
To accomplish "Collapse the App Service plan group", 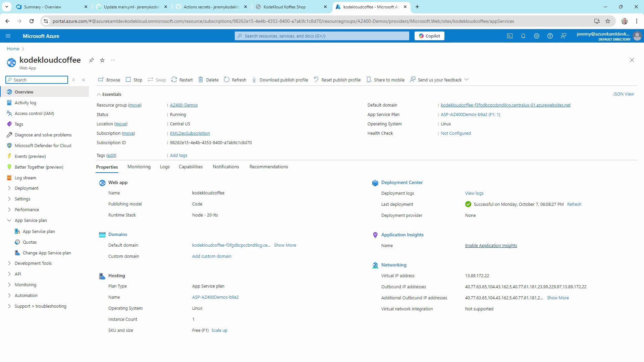I will (x=9, y=221).
